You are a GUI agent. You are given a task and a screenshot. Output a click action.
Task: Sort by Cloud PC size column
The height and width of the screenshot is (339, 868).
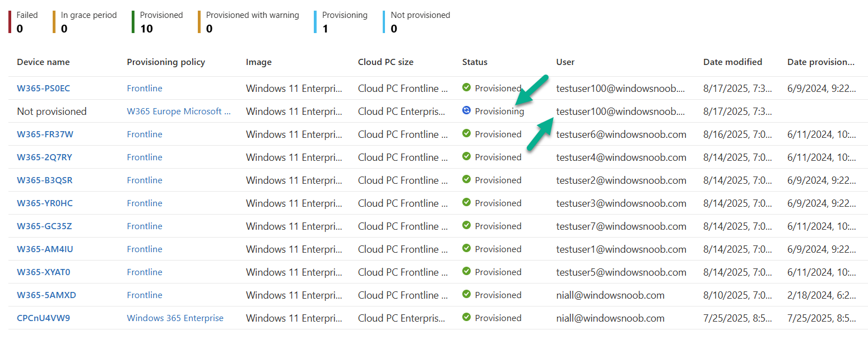[386, 62]
